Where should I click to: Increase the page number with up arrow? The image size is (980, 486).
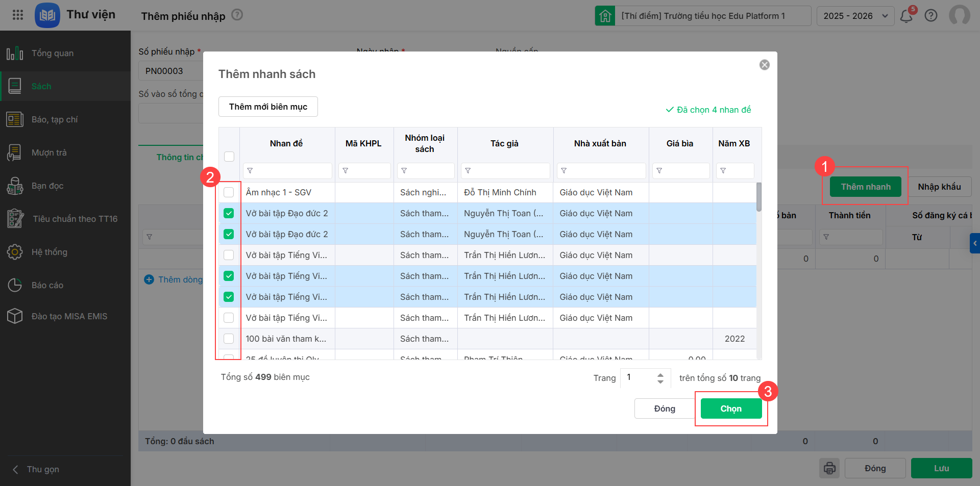pos(660,374)
